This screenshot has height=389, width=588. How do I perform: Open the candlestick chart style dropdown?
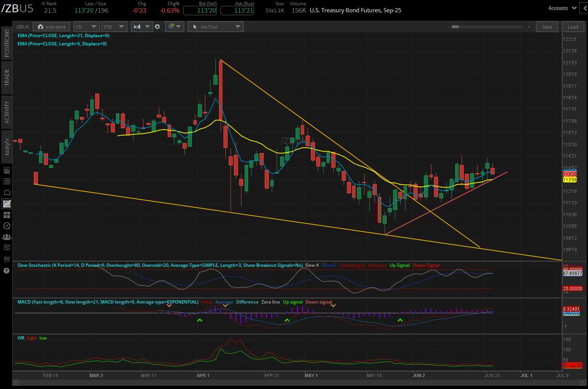[142, 27]
